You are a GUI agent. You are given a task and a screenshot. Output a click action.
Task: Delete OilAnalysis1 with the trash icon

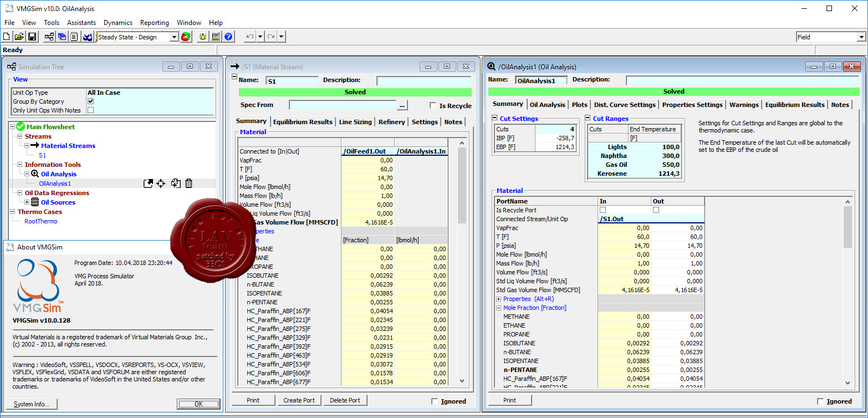tap(188, 183)
